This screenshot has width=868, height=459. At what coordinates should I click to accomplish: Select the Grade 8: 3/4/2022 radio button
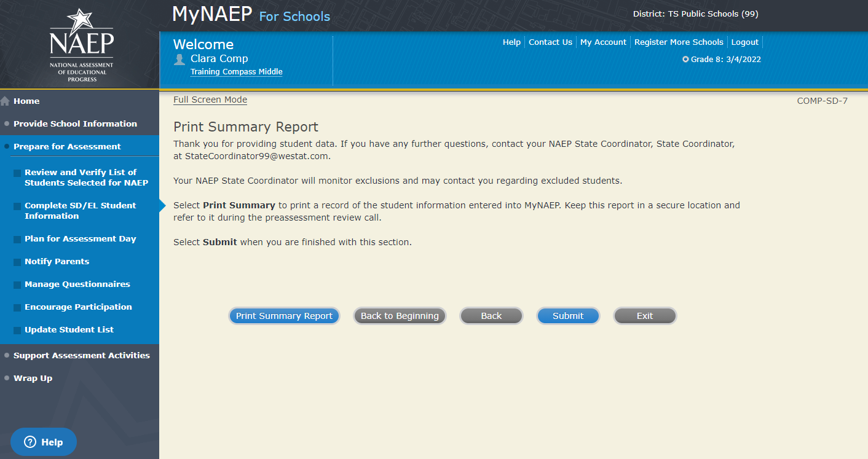(x=685, y=60)
